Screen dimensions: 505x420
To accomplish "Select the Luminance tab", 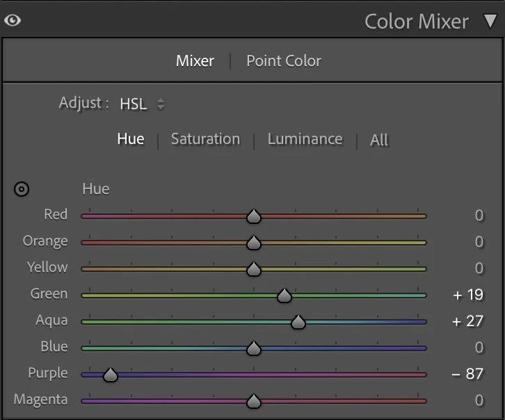I will click(x=305, y=139).
